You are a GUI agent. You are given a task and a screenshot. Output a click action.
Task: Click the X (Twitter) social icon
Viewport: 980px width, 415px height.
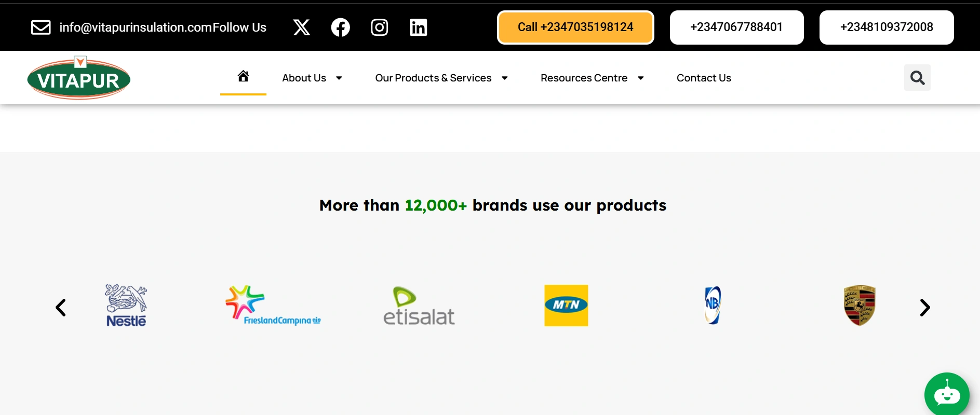301,27
